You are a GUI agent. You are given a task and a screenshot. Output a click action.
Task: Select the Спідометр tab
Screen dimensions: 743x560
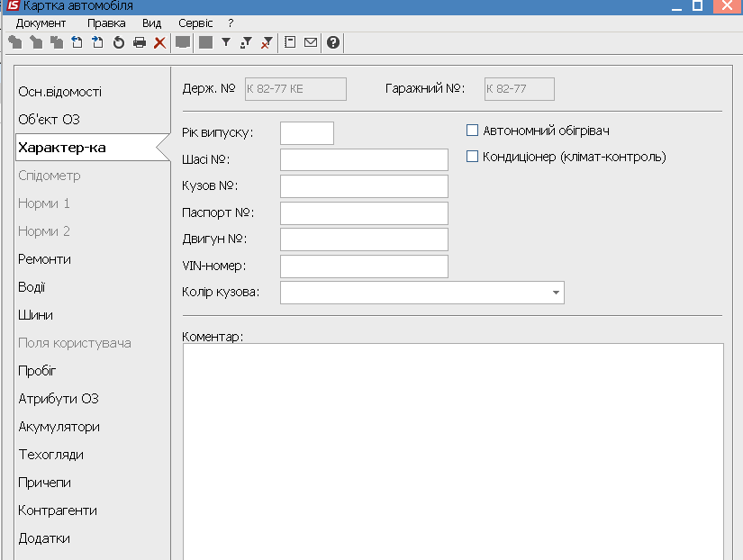coord(93,176)
